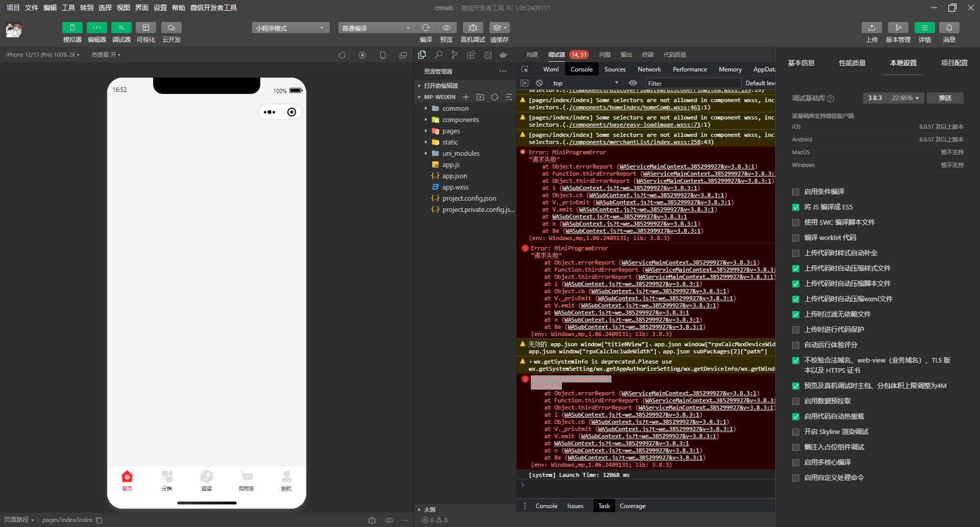The image size is (980, 527).
Task: Click the simulator stop record icon
Action: 362,55
